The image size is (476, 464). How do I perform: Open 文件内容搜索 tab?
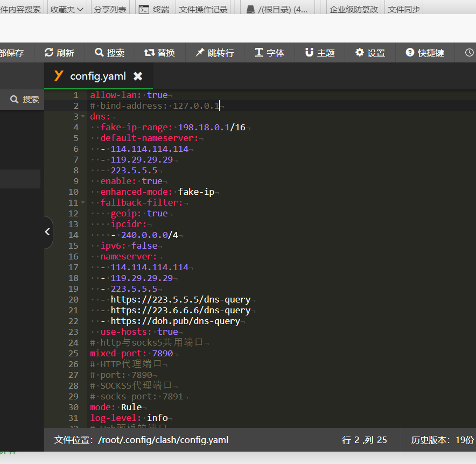pos(20,9)
